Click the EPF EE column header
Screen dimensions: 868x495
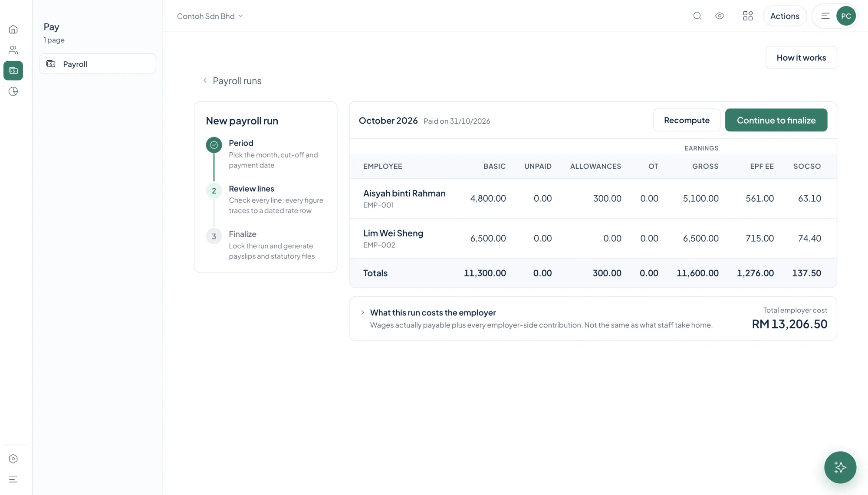click(x=762, y=166)
